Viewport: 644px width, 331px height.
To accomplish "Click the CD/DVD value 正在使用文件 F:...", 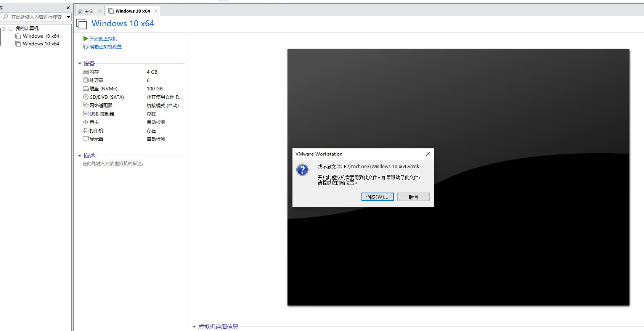I will point(165,97).
